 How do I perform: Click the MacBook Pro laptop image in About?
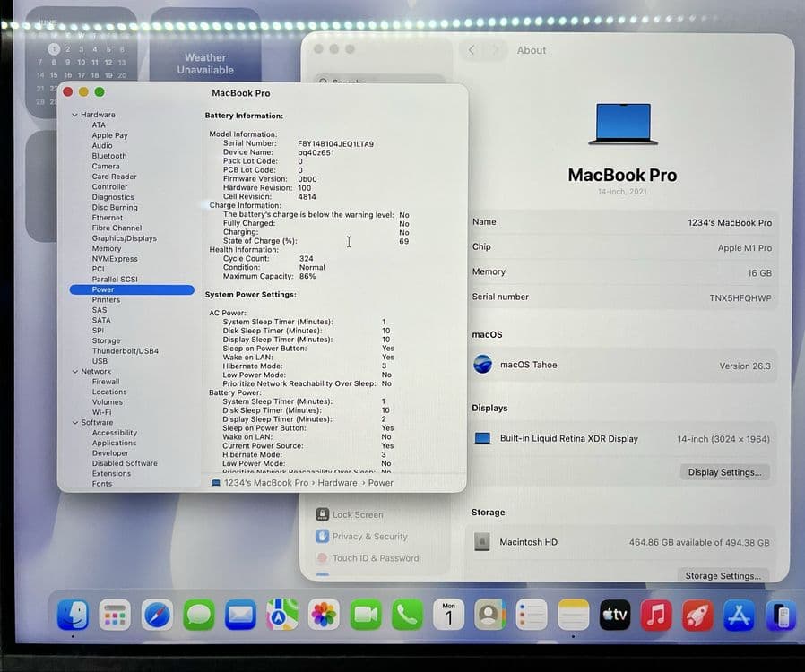(623, 124)
